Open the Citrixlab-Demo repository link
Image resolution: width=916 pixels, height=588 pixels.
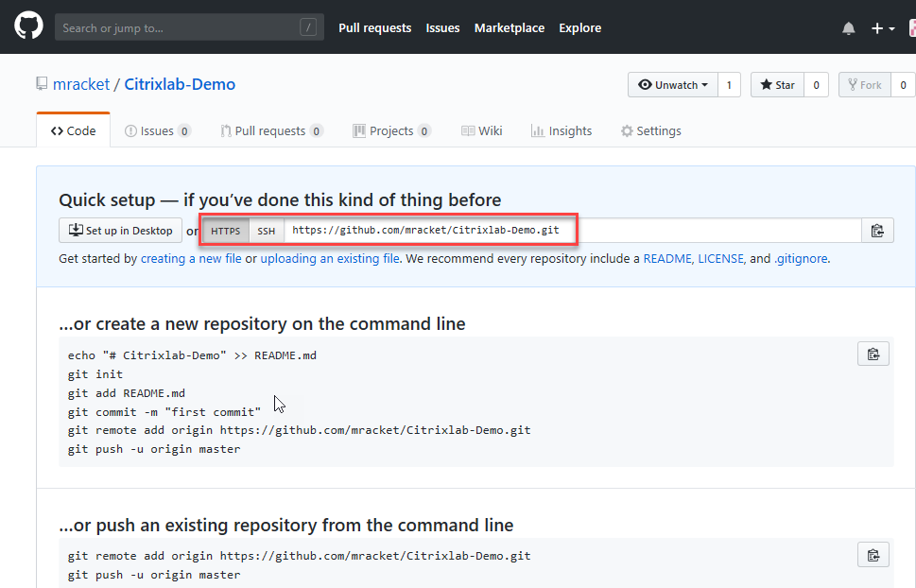pyautogui.click(x=180, y=84)
